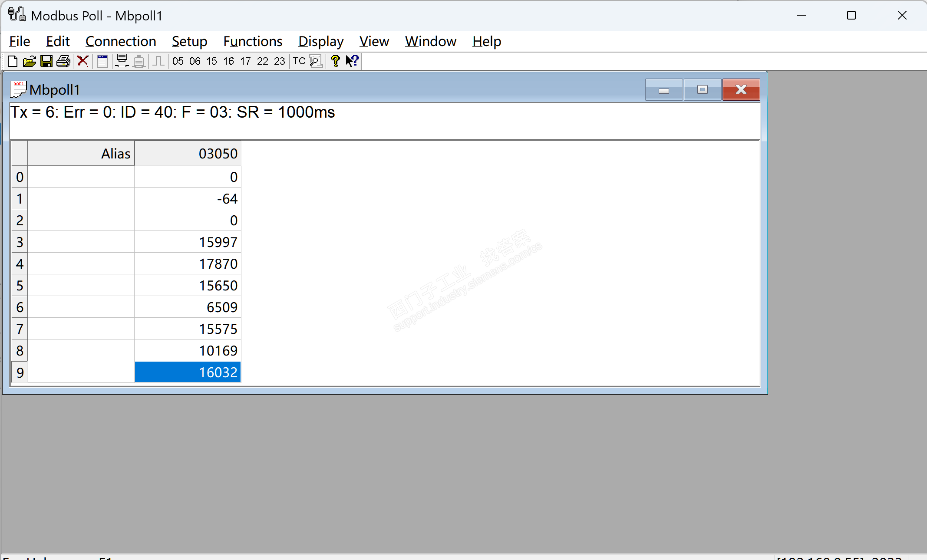The width and height of the screenshot is (927, 560).
Task: Open the communication traffic magnifier icon
Action: 316,61
